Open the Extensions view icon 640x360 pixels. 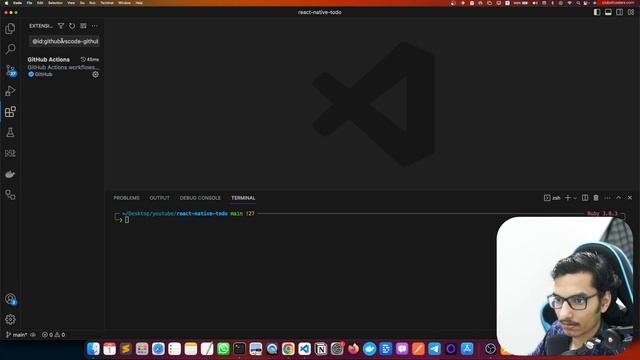tap(10, 112)
